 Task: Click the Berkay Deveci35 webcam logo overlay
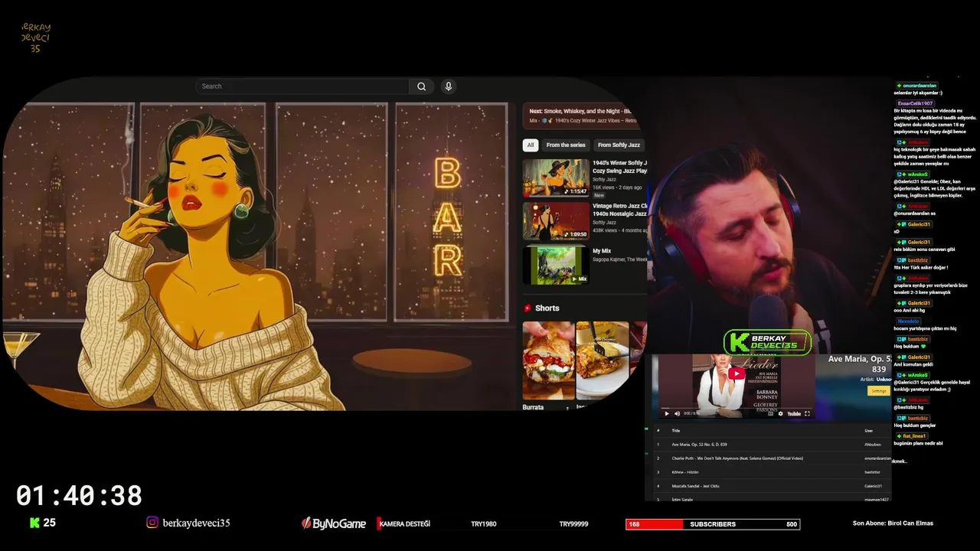point(767,342)
